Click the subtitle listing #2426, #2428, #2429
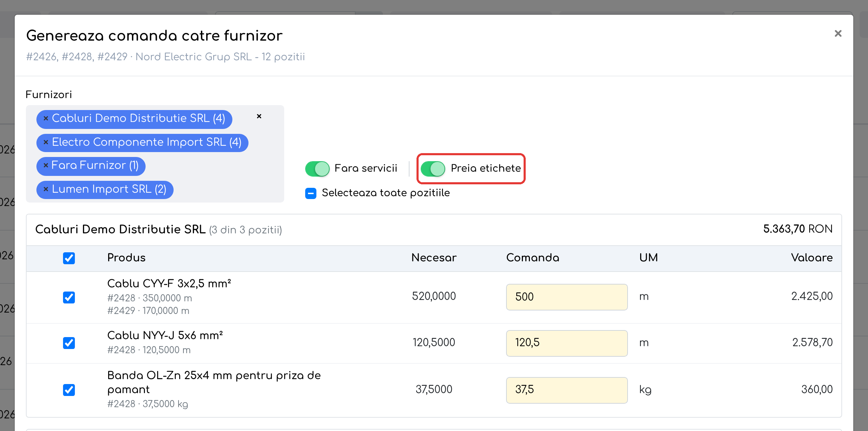Screen dimensions: 868x431 click(x=166, y=57)
